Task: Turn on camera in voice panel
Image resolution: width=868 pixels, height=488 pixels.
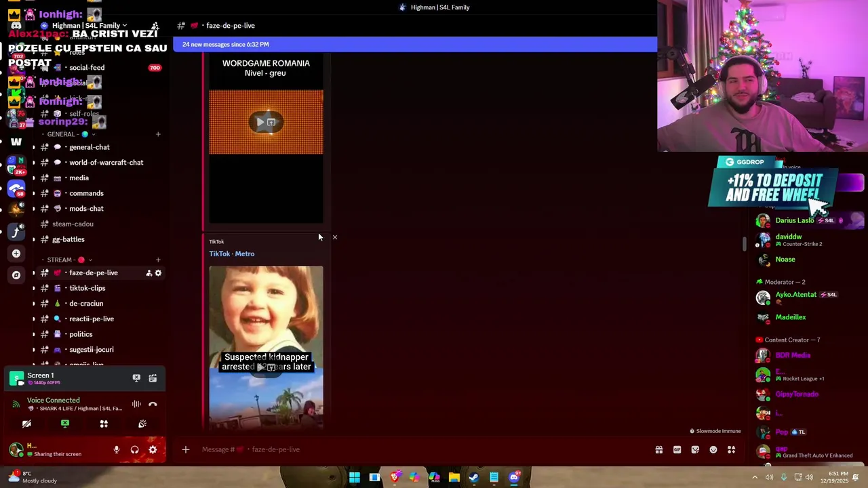Action: (26, 424)
